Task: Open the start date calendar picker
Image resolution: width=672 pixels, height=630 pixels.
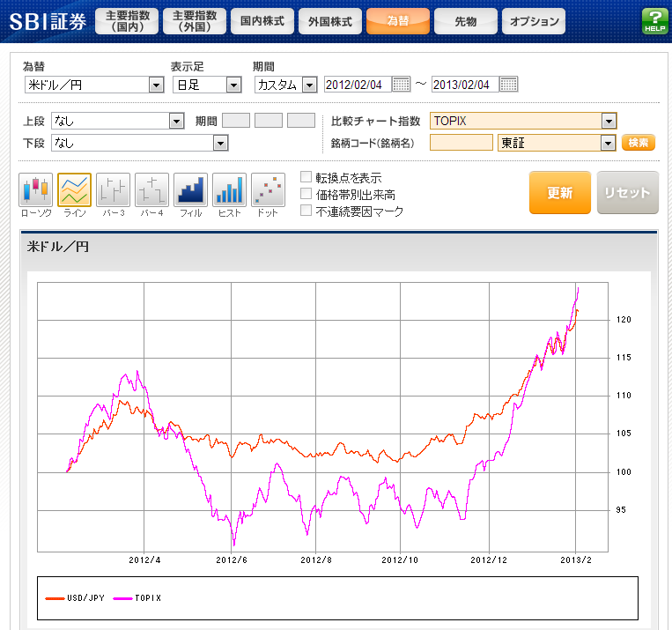Action: pos(401,85)
